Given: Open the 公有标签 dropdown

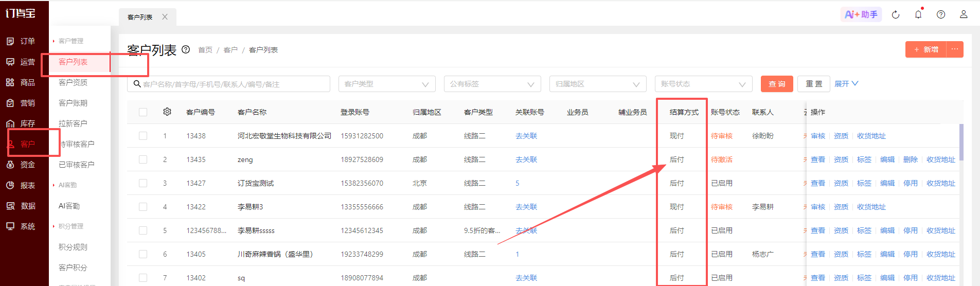Looking at the screenshot, I should (x=492, y=84).
